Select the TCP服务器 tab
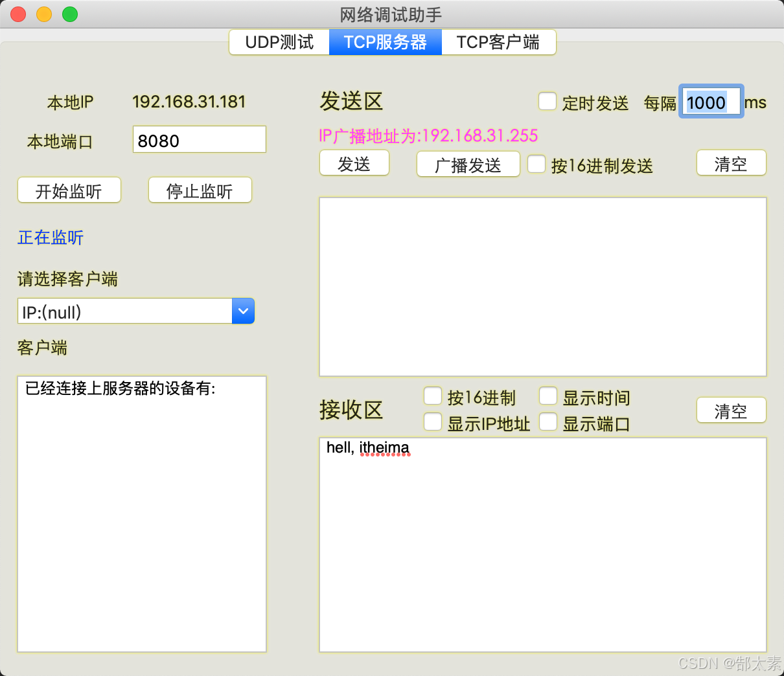 [385, 41]
